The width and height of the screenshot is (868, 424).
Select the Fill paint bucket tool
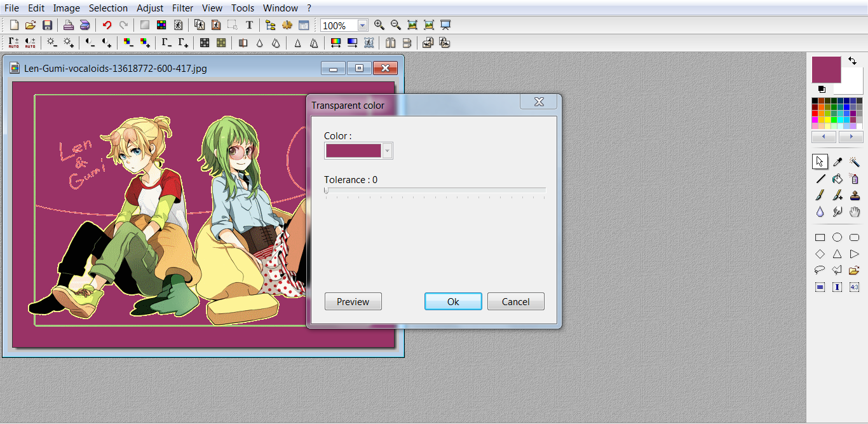coord(837,179)
